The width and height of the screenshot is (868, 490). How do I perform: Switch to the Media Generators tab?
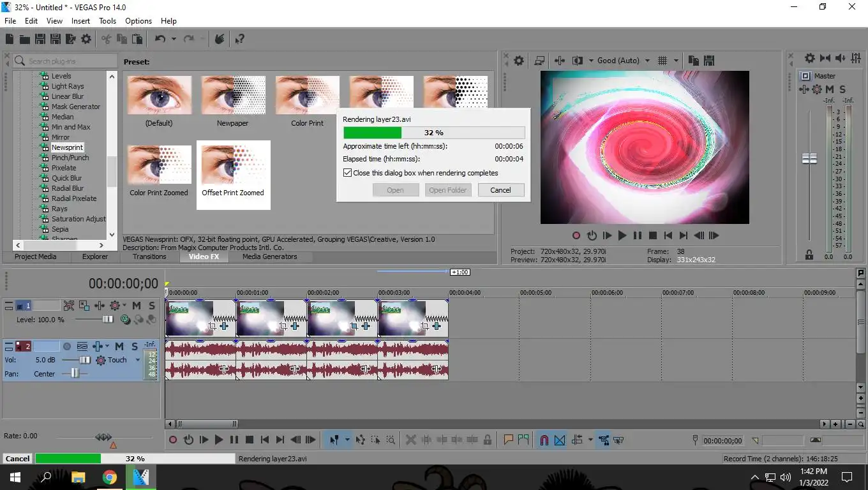269,256
